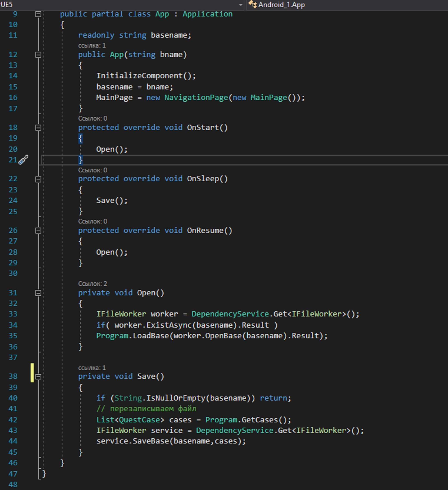Screen dimensions: 448x490
Task: Collapse the OnStart method
Action: tap(38, 128)
